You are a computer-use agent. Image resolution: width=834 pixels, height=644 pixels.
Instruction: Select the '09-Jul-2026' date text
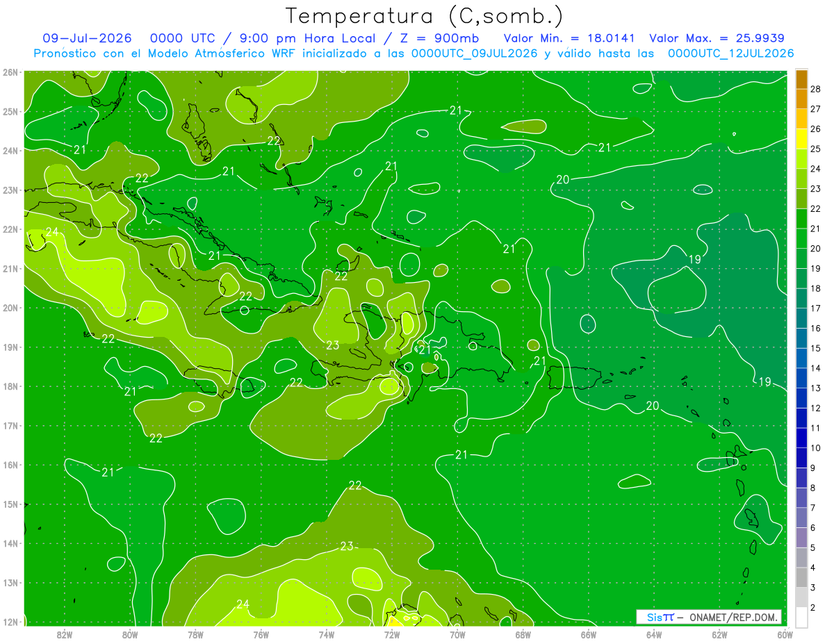coord(87,38)
